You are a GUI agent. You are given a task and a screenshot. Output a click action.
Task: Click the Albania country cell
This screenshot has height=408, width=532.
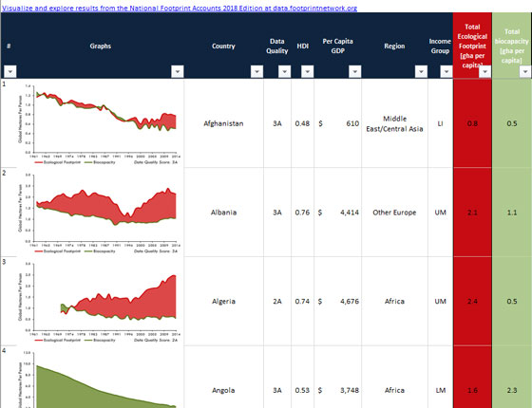click(223, 213)
